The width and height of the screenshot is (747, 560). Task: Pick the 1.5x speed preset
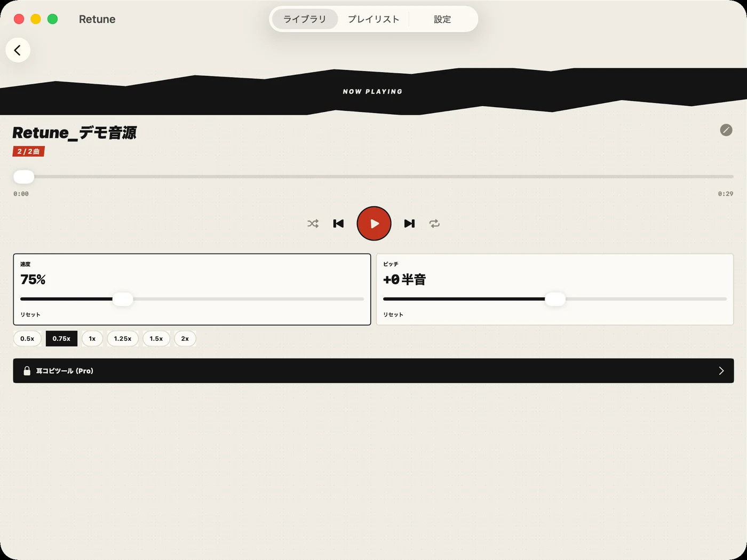[x=156, y=339]
